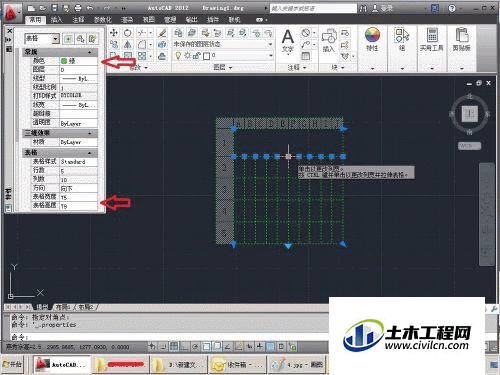Click the Print icon in quick access toolbar
This screenshot has width=500, height=375.
pos(78,8)
